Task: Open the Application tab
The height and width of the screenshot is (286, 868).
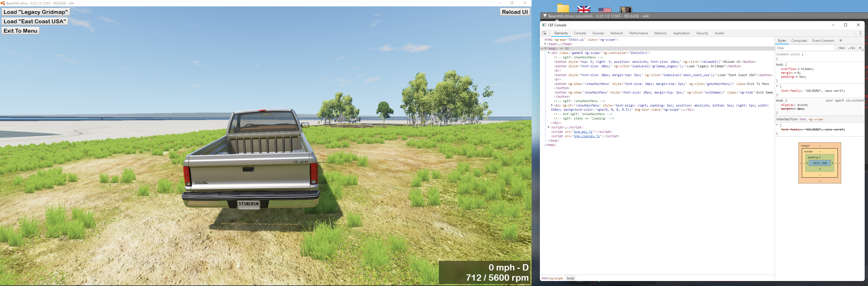Action: 681,33
